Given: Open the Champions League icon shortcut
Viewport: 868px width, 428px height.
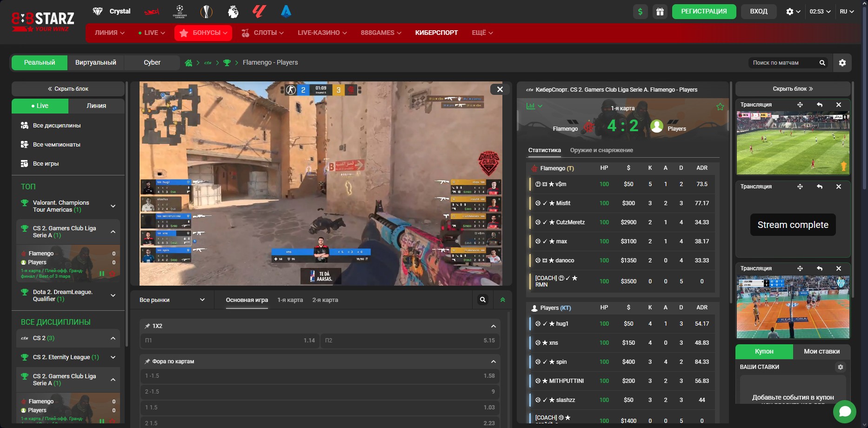Looking at the screenshot, I should [x=180, y=11].
